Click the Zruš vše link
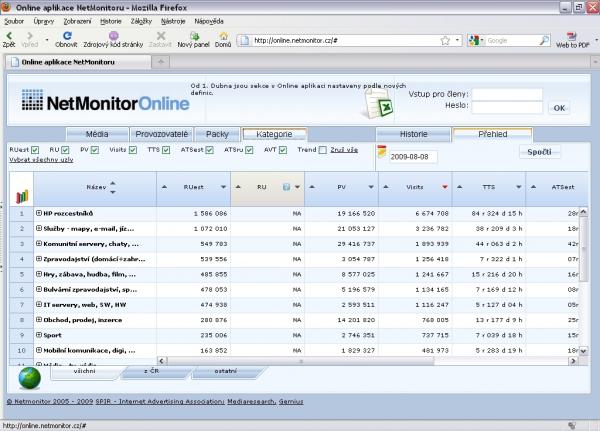600x431 pixels. click(344, 150)
